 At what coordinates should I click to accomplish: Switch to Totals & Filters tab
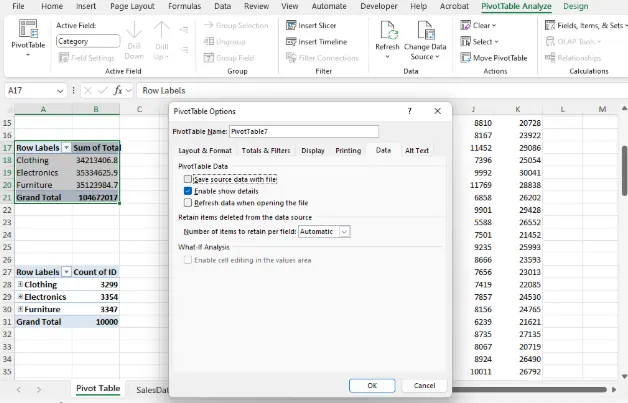(266, 150)
